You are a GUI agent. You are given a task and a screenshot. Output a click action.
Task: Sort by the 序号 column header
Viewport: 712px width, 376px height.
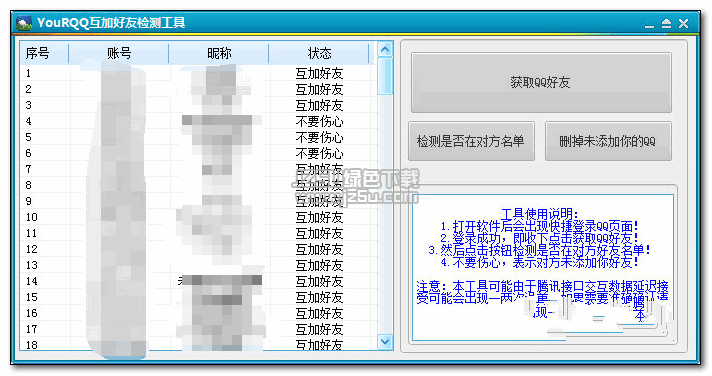tap(44, 54)
